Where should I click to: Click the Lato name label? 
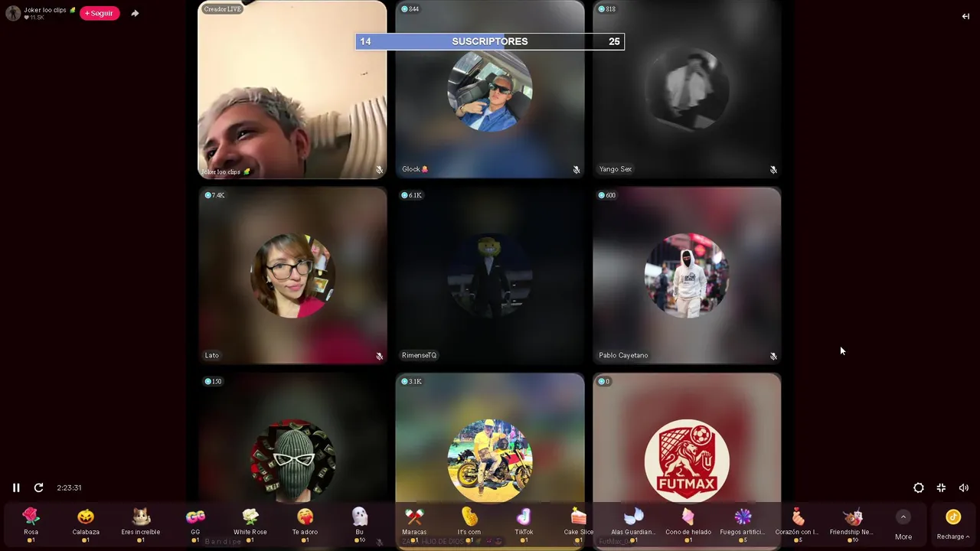coord(212,355)
